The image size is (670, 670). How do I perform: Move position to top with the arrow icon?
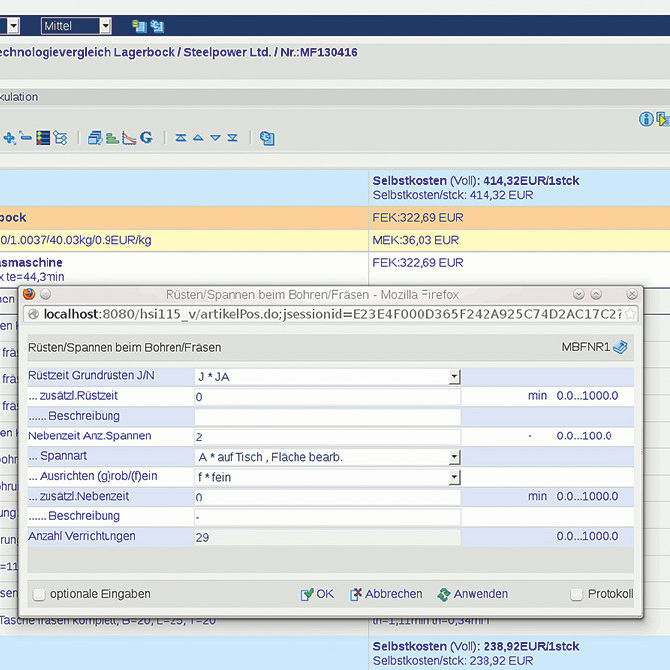pyautogui.click(x=181, y=138)
